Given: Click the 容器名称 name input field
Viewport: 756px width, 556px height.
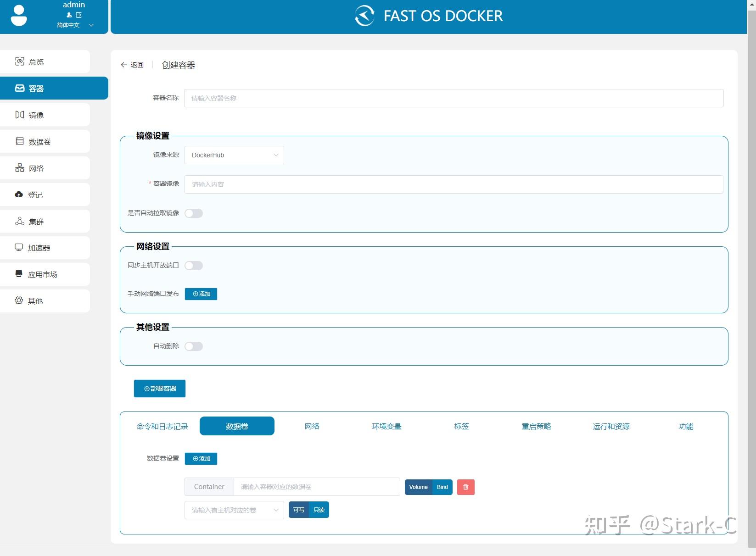Looking at the screenshot, I should click(x=454, y=98).
